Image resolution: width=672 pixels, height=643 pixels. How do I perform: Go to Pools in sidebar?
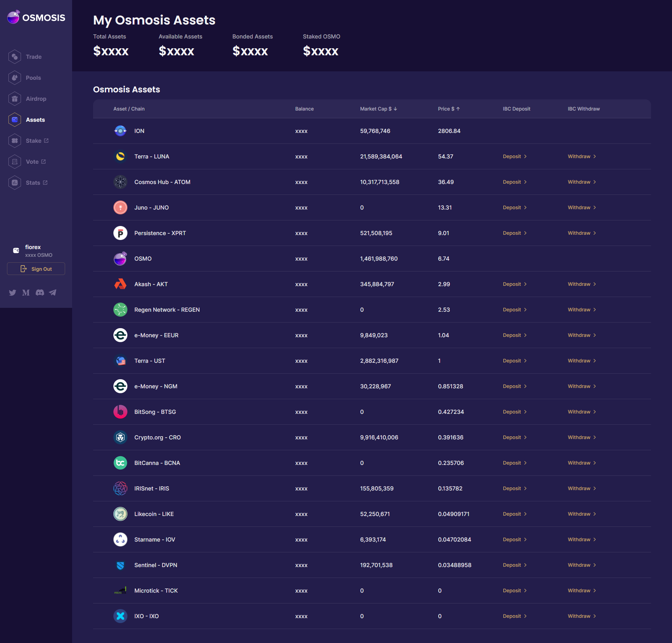[33, 78]
